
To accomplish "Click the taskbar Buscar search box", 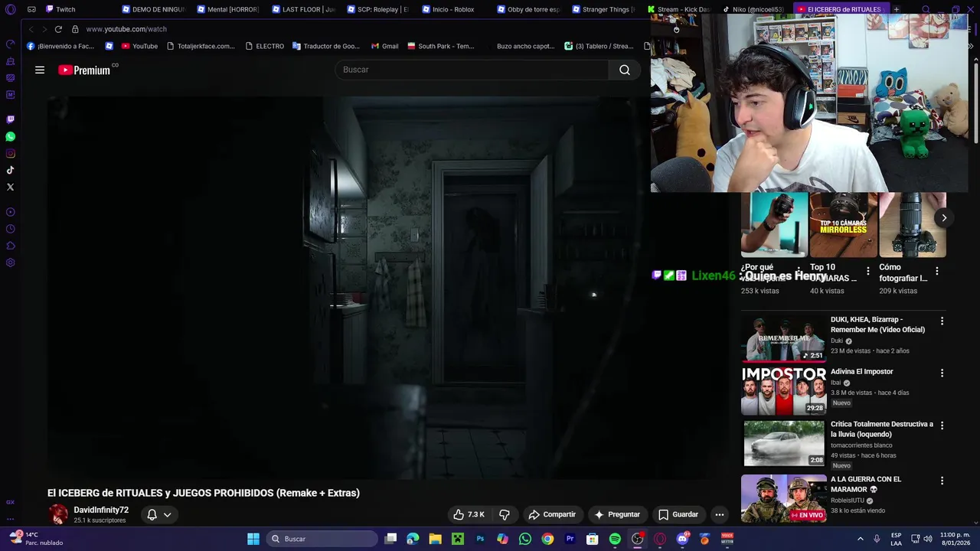I will (x=322, y=539).
